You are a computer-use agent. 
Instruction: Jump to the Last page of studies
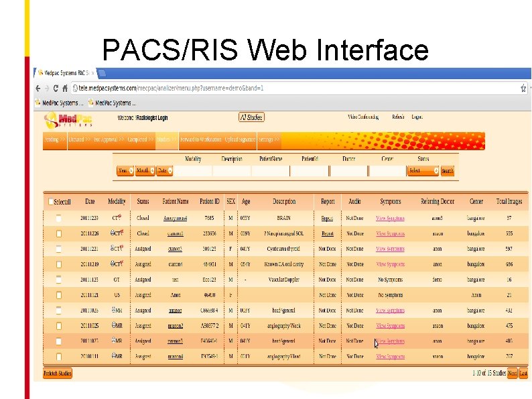pyautogui.click(x=523, y=374)
